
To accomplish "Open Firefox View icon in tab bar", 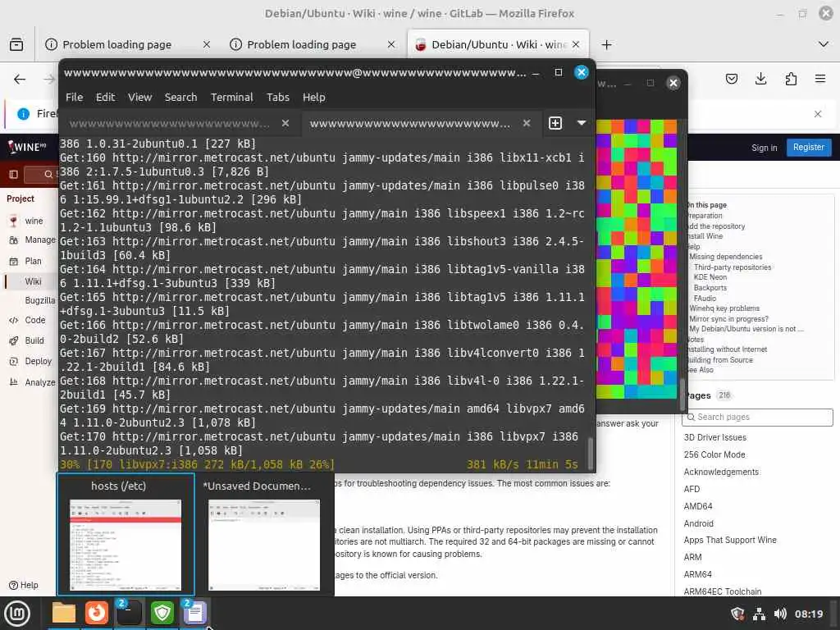I will tap(16, 44).
